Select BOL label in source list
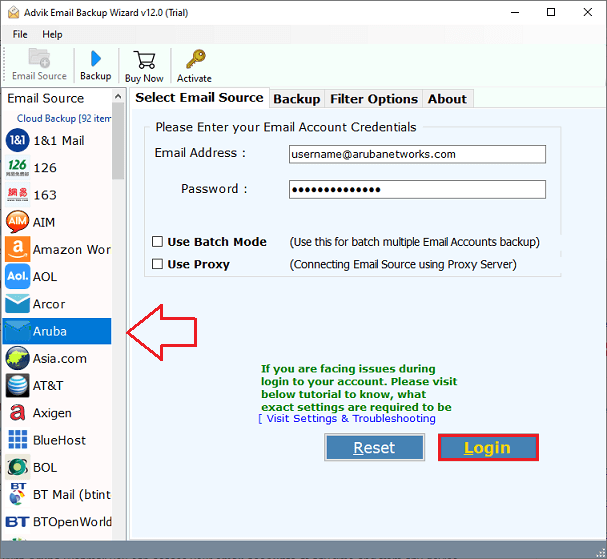The height and width of the screenshot is (559, 607). (x=45, y=468)
